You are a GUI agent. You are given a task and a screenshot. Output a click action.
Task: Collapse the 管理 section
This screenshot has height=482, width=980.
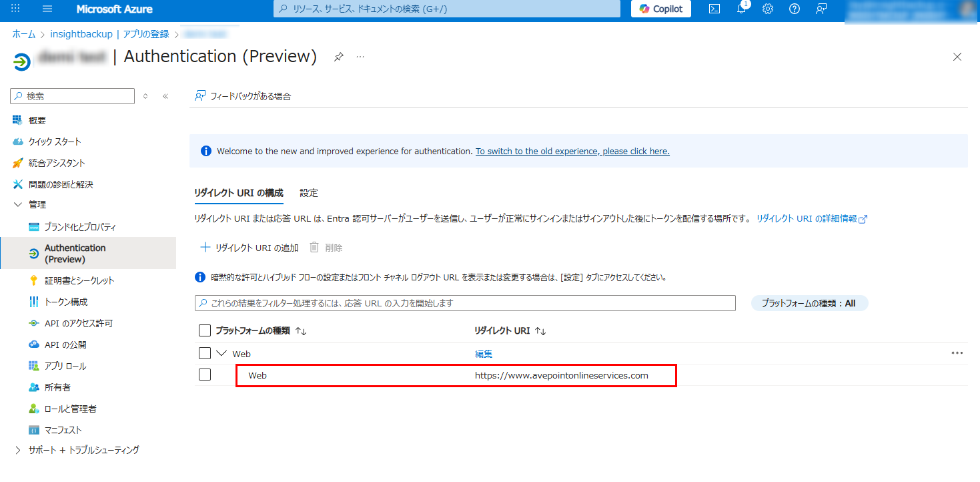18,205
